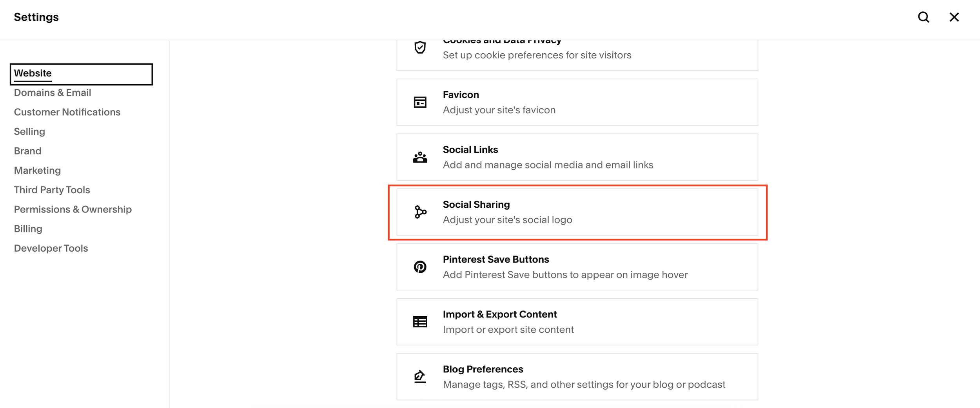
Task: Switch to Domains & Email section
Action: pos(52,92)
